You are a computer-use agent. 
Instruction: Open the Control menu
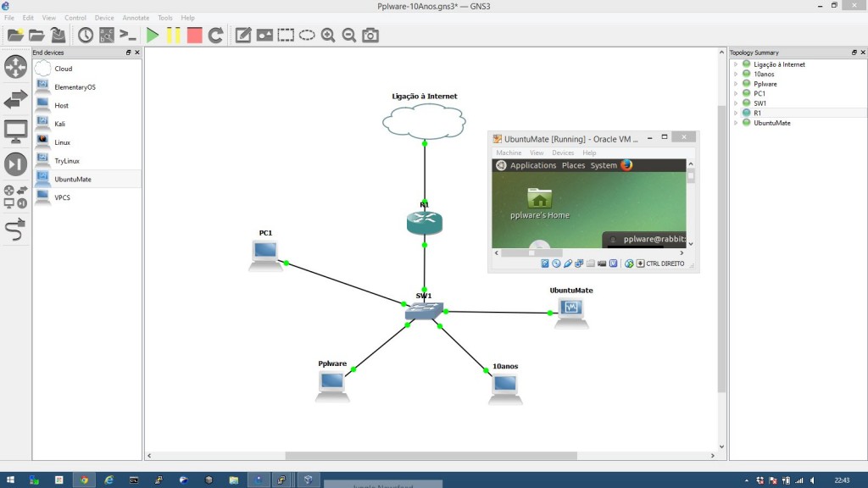click(x=75, y=18)
